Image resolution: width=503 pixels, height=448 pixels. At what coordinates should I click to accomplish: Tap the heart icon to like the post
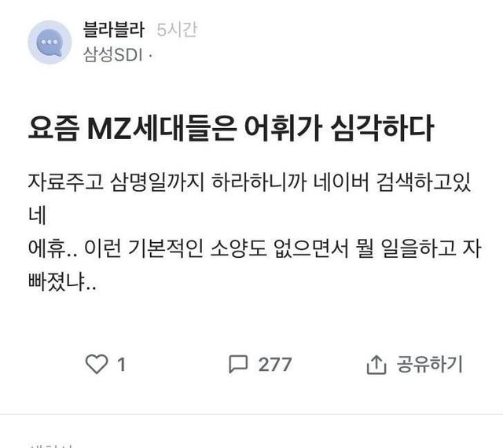[x=97, y=364]
